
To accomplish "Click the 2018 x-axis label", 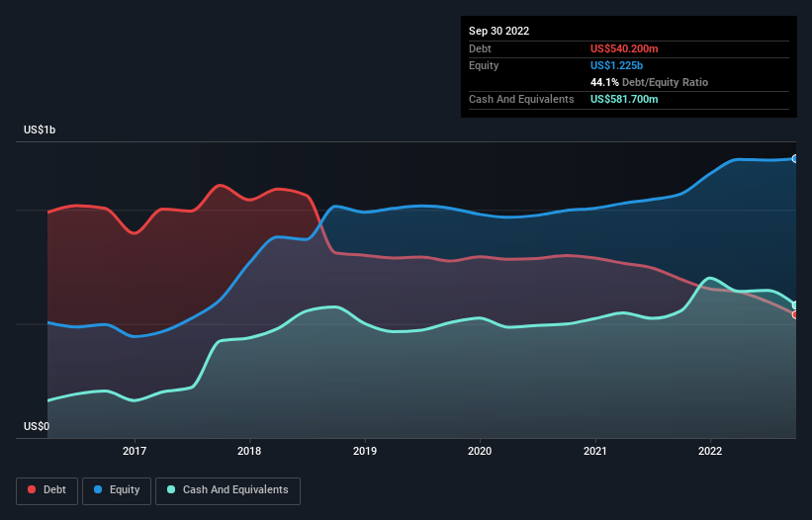I will coord(249,451).
